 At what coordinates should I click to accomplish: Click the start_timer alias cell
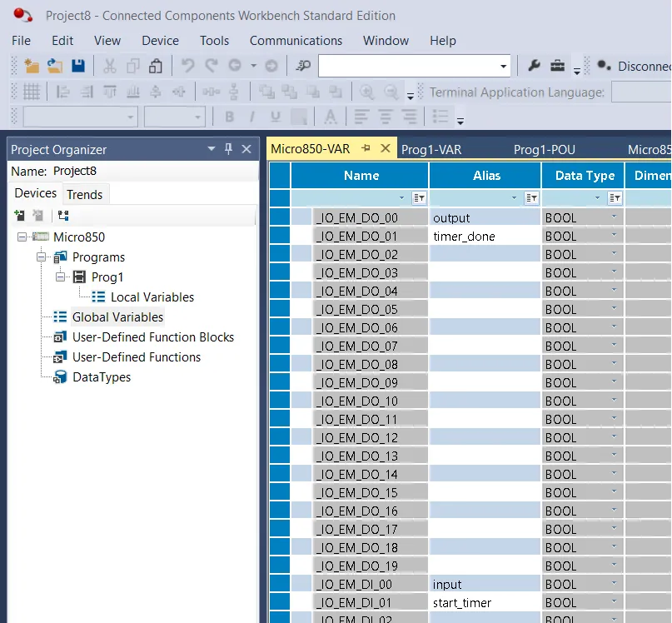(485, 602)
